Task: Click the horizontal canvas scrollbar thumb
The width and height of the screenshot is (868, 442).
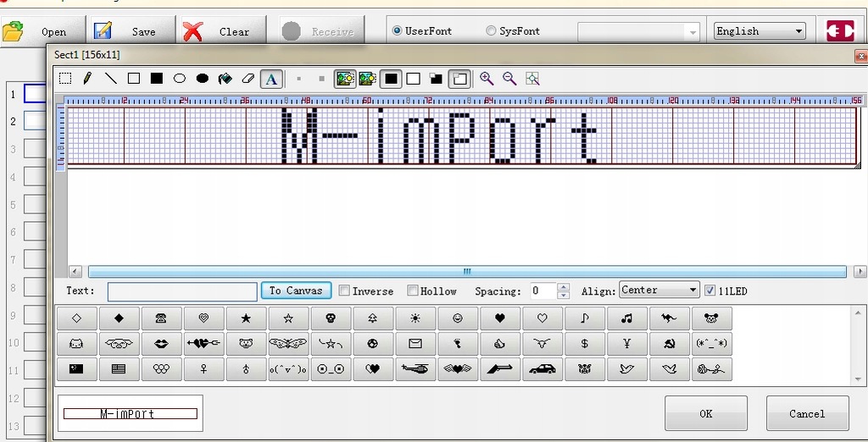Action: 467,272
